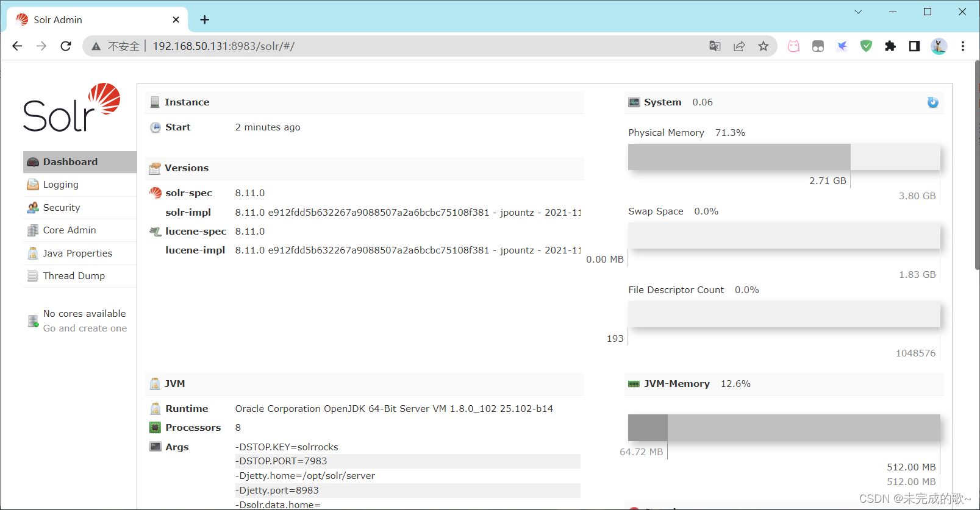Click the Logging notepad icon
This screenshot has height=510, width=980.
pyautogui.click(x=33, y=185)
